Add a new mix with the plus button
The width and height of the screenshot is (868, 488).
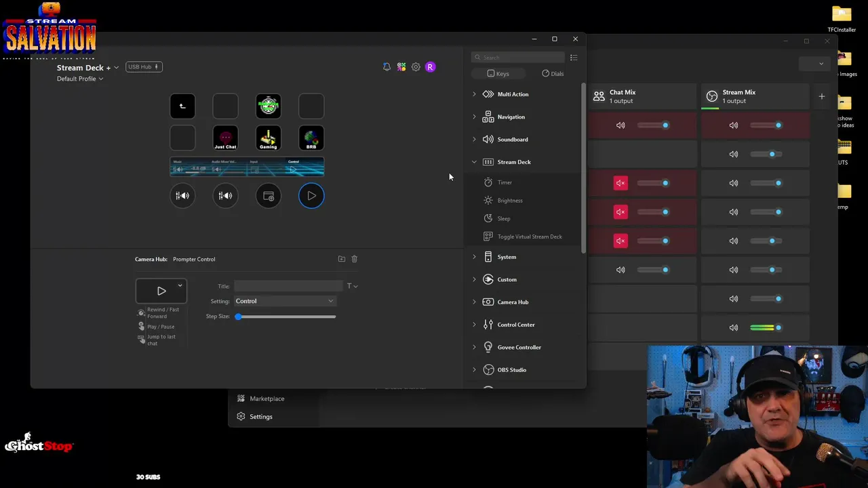[x=821, y=96]
